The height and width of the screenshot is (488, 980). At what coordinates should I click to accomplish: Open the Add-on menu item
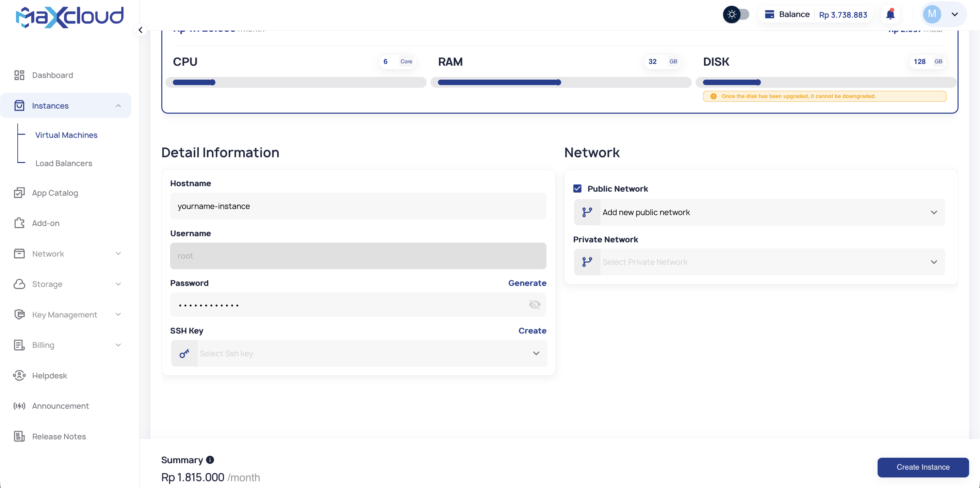(46, 223)
